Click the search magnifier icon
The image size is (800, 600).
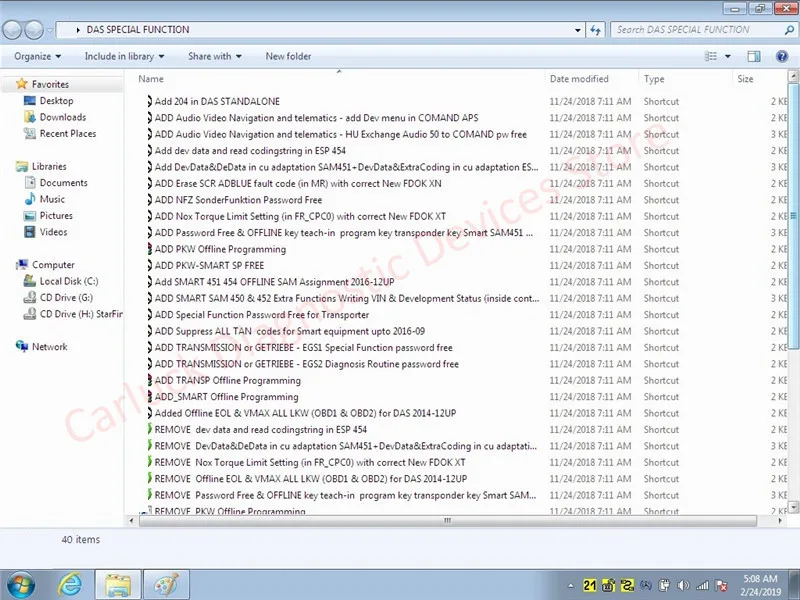(789, 30)
